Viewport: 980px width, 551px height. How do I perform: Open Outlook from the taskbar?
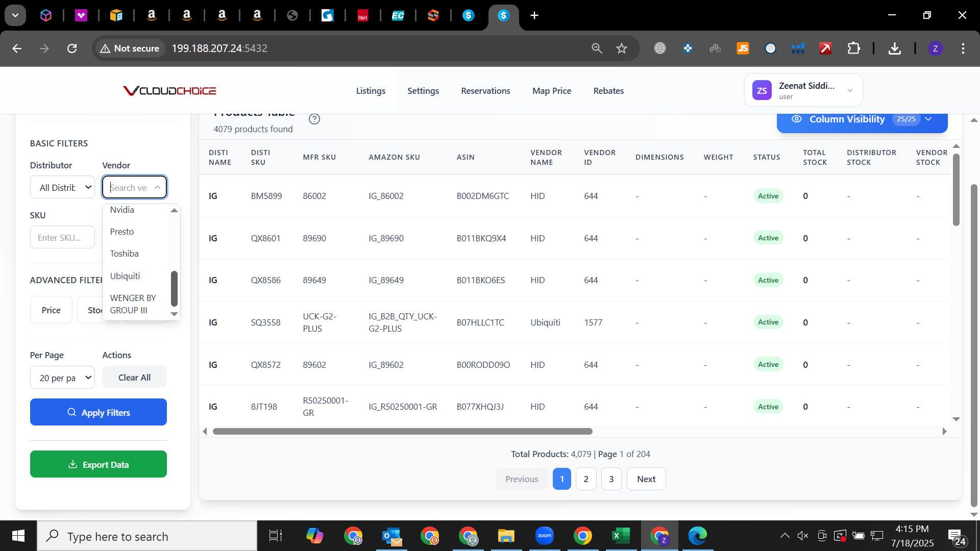(391, 536)
